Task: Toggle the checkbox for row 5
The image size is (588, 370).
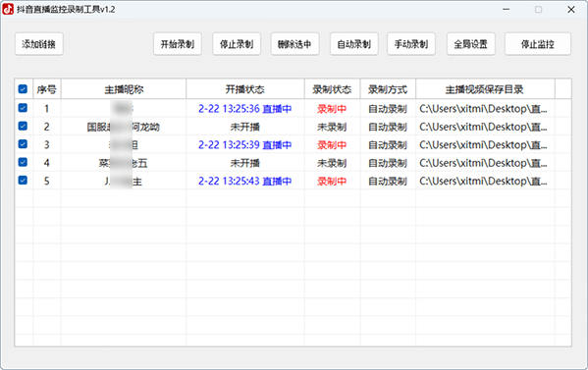Action: [x=23, y=181]
